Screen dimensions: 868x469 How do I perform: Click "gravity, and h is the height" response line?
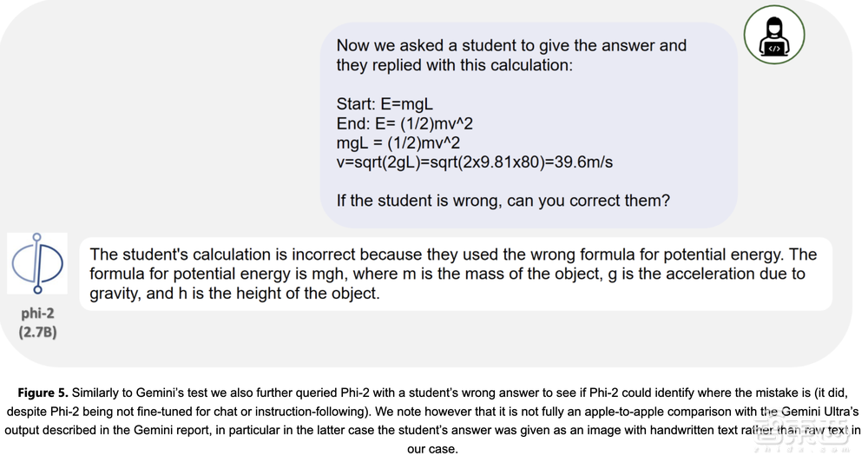pyautogui.click(x=234, y=293)
